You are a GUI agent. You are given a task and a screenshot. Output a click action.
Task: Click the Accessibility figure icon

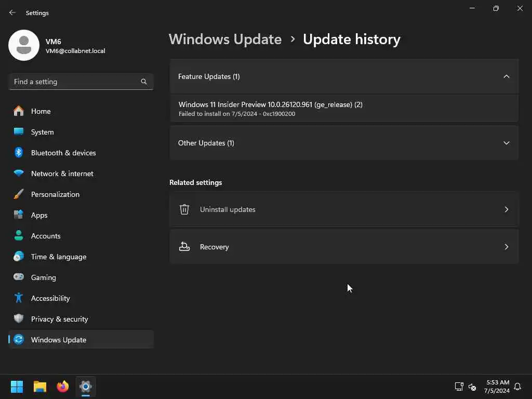coord(19,298)
